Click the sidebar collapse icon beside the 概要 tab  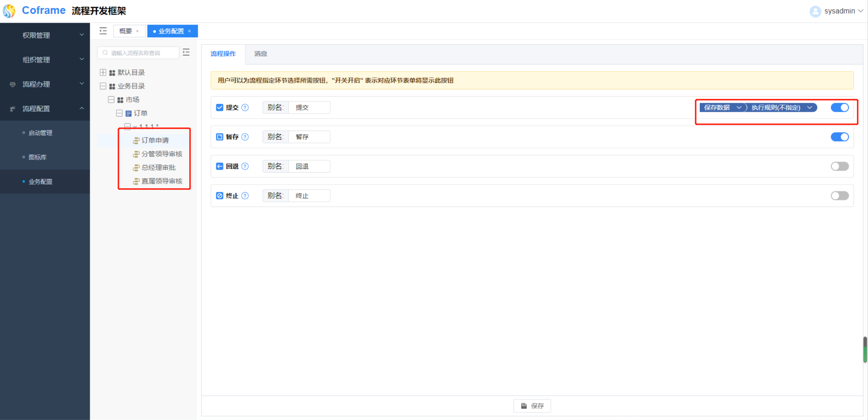click(103, 31)
